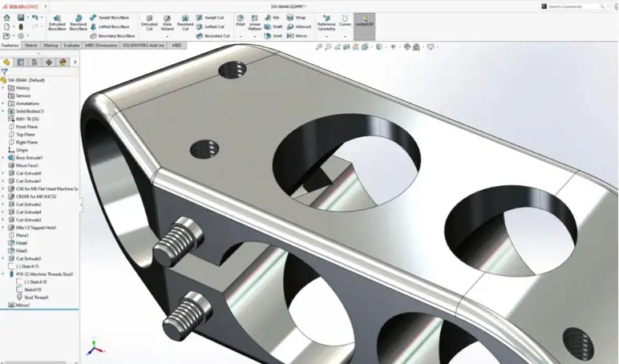Open the Fillet dropdown arrow
Viewport: 619px width, 364px height.
click(x=240, y=37)
